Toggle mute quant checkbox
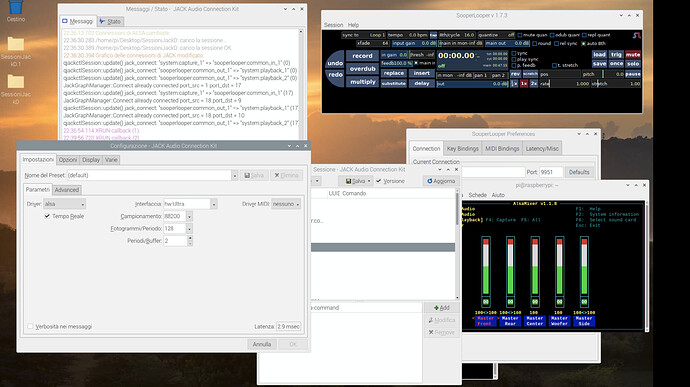The height and width of the screenshot is (387, 690). click(520, 35)
